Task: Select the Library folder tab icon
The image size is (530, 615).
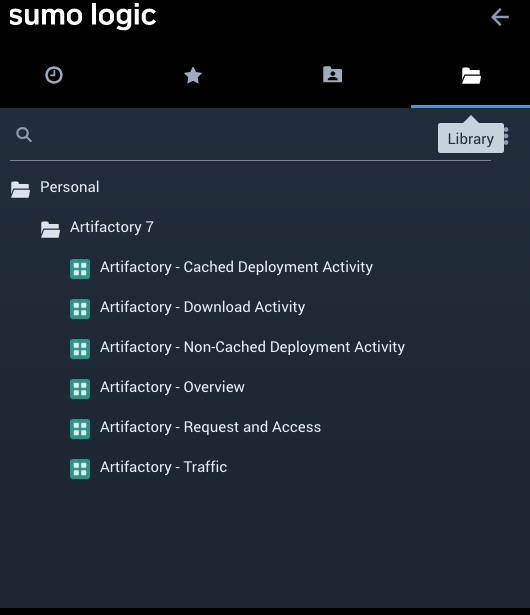Action: click(x=471, y=75)
